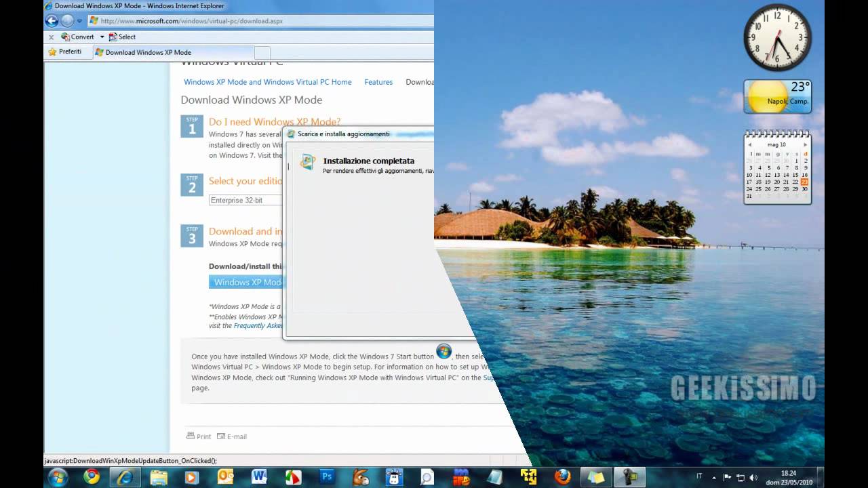Switch to camcorder recording app in taskbar
Viewport: 868px width, 488px height.
pyautogui.click(x=629, y=477)
